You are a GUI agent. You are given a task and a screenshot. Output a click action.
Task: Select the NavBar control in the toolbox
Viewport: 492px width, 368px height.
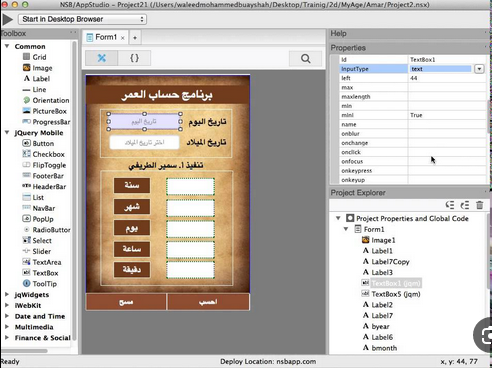pos(39,208)
